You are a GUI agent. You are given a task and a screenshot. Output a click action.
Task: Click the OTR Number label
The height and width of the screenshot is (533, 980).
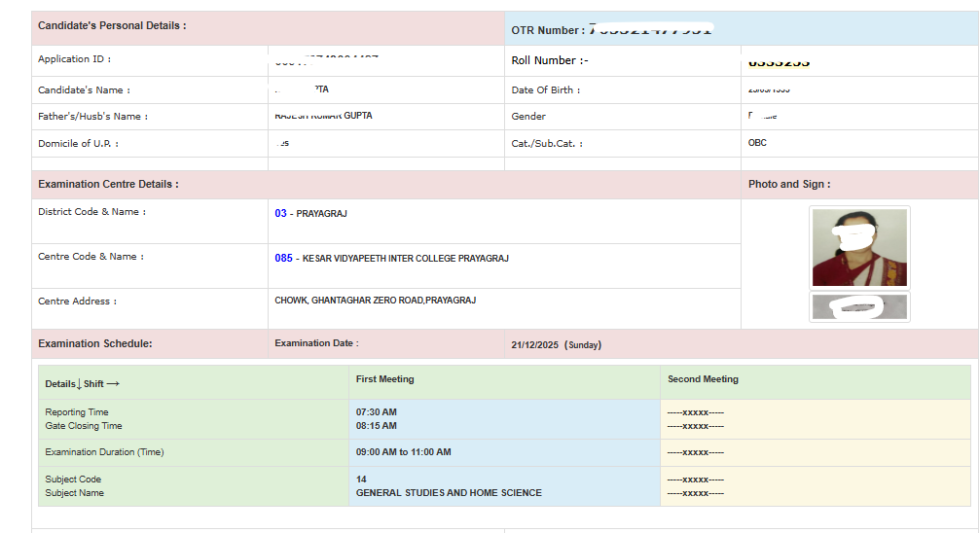coord(548,31)
